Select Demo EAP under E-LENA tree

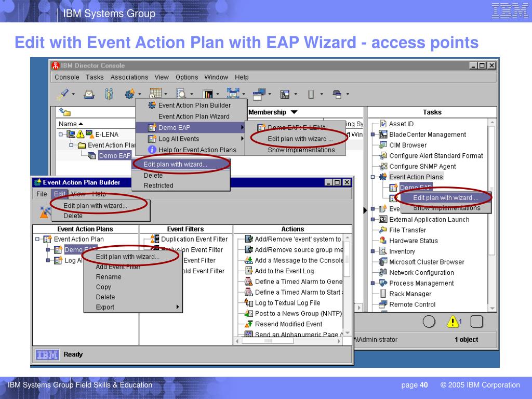[x=115, y=155]
